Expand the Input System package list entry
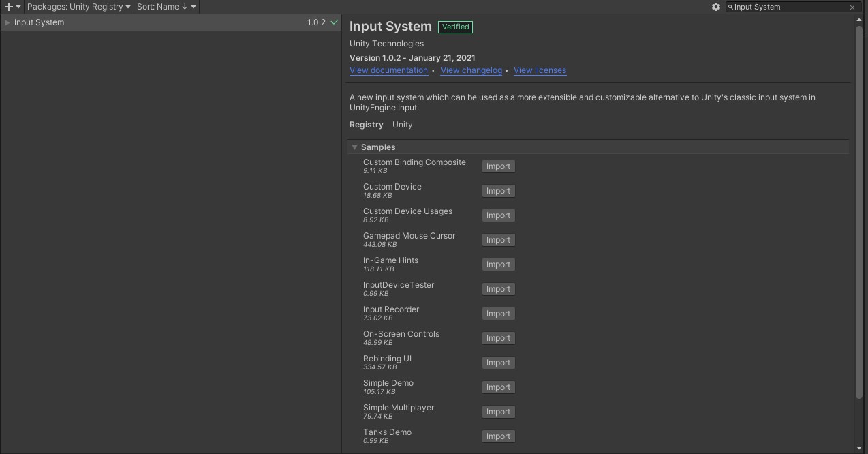The width and height of the screenshot is (868, 454). pos(6,22)
